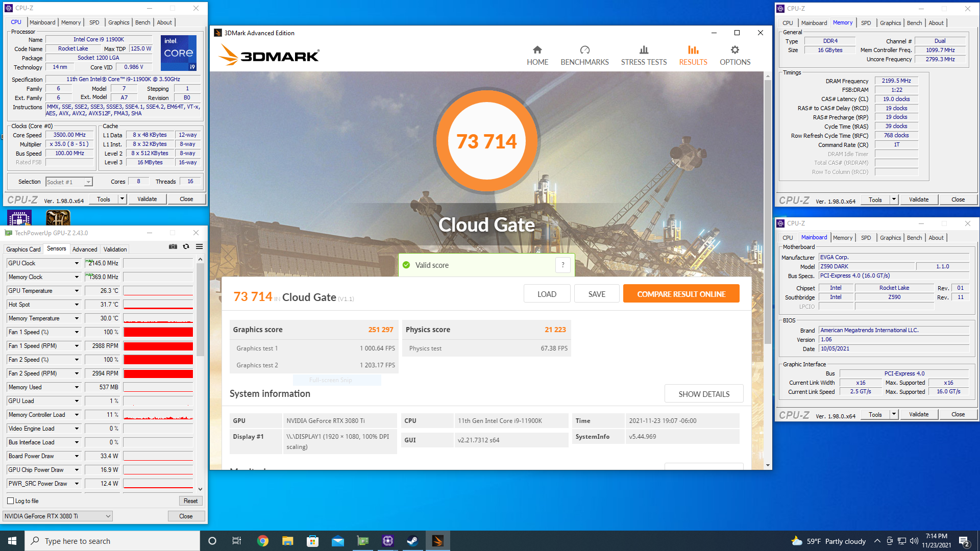Click the weather widget on taskbar
980x551 pixels.
click(828, 541)
